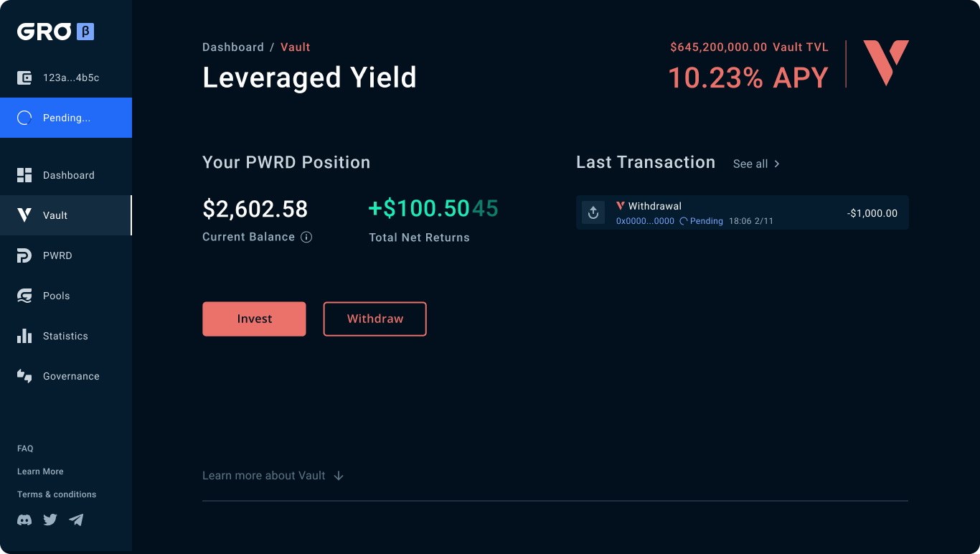Image resolution: width=980 pixels, height=554 pixels.
Task: Click the info icon beside Current Balance
Action: [306, 237]
